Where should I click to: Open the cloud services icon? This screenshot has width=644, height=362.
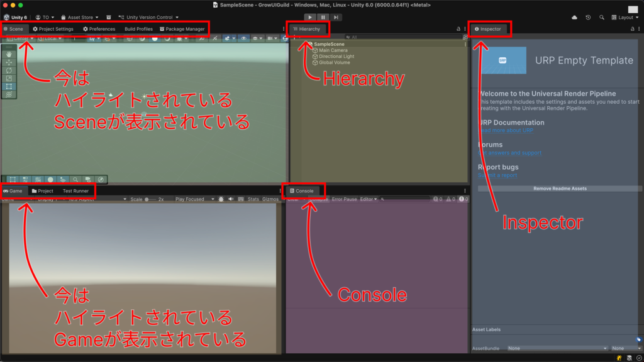pos(574,18)
